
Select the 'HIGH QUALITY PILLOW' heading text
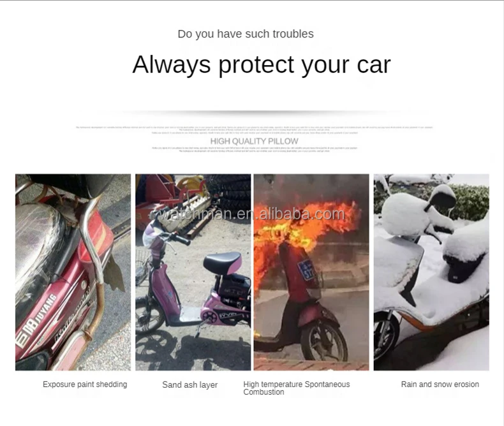pyautogui.click(x=255, y=141)
